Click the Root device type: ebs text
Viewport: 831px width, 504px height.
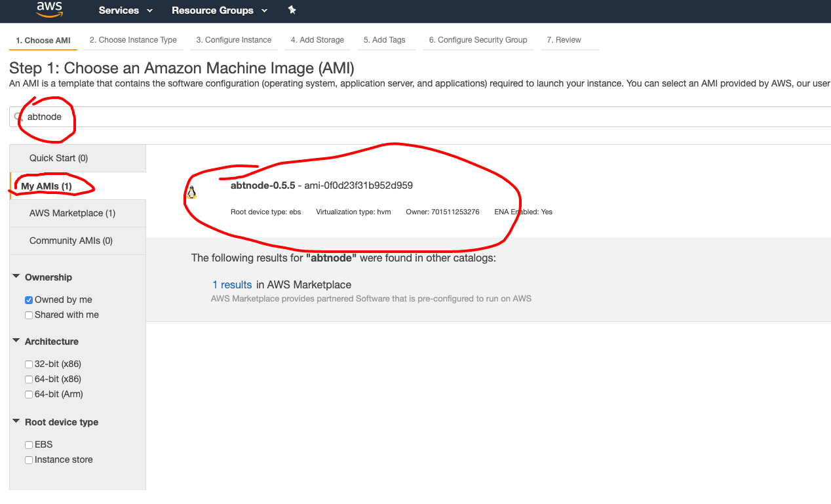[x=266, y=212]
